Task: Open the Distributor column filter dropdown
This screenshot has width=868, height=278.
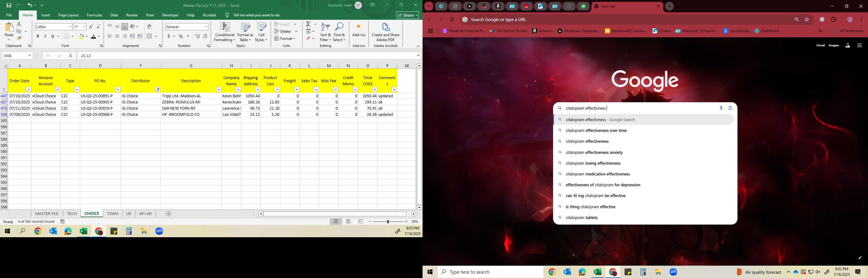Action: pos(157,90)
